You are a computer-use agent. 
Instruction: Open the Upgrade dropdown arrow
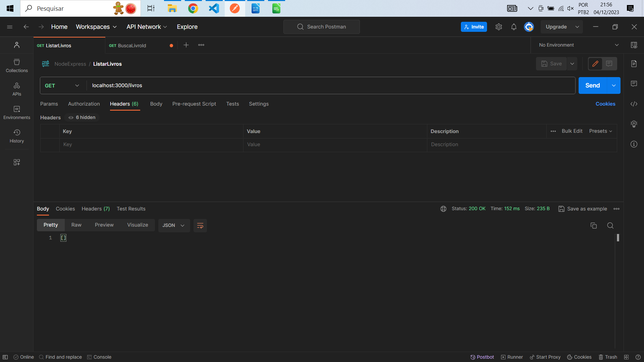click(577, 27)
